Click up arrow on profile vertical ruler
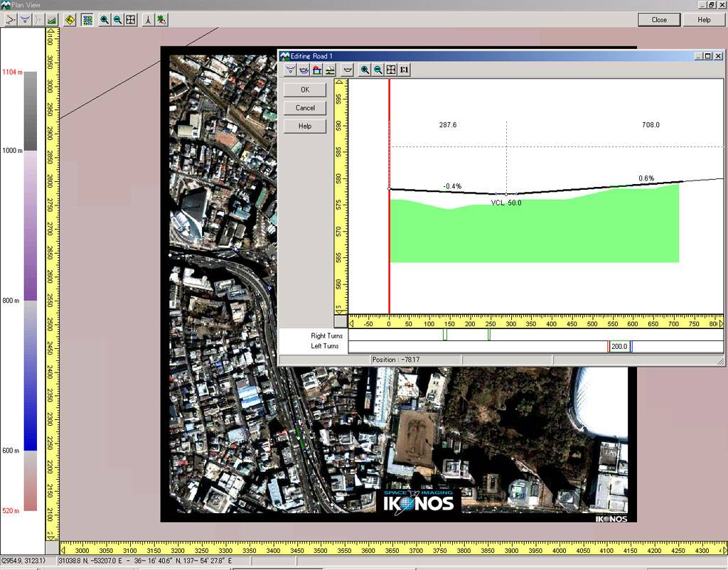This screenshot has height=570, width=728. point(341,83)
